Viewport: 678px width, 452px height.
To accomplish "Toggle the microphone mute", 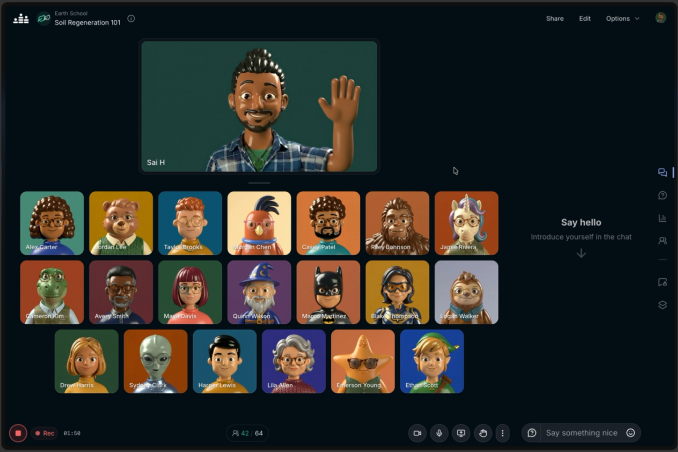I will pyautogui.click(x=439, y=433).
